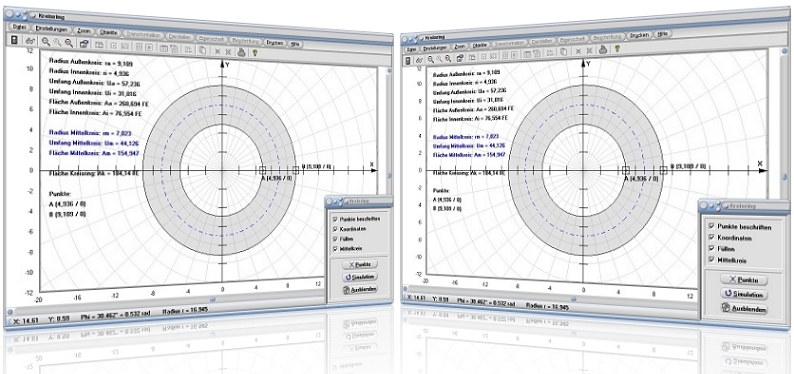Image resolution: width=794 pixels, height=374 pixels.
Task: Click third red magnifier in left window toolbar
Action: click(x=69, y=43)
